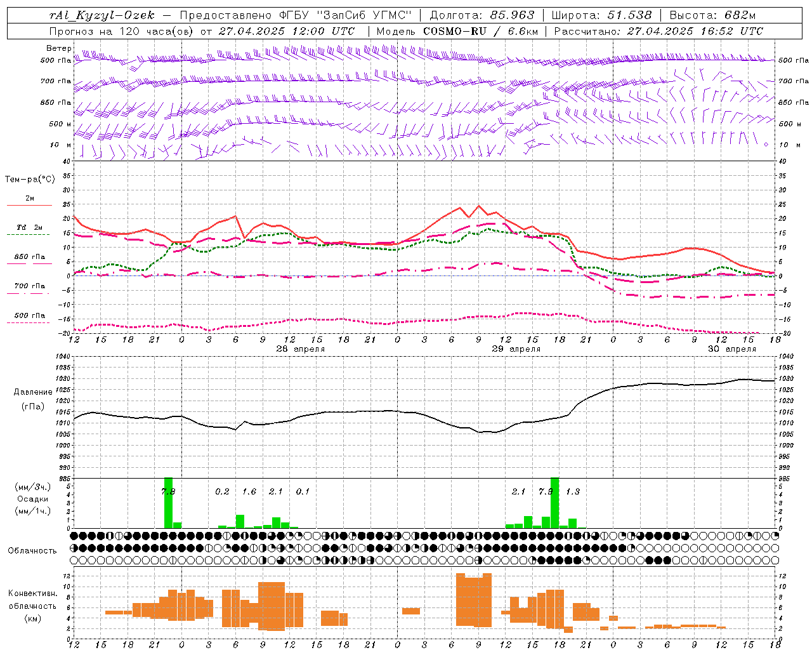
Task: Select the Давление pressure panel label
Action: [x=33, y=392]
